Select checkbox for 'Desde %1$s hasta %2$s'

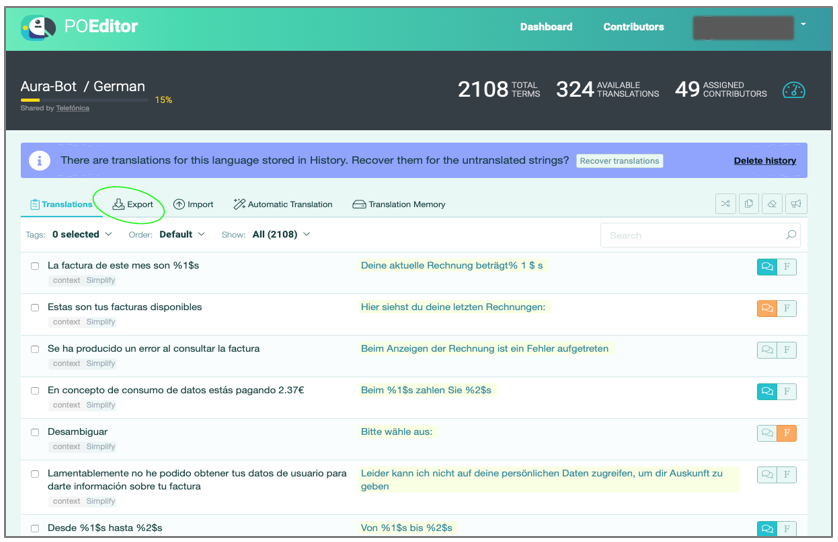35,528
